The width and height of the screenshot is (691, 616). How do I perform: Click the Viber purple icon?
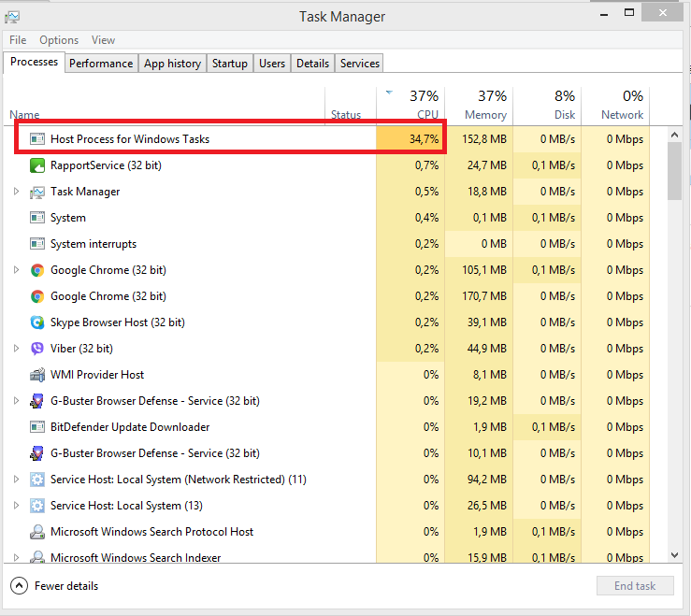click(37, 349)
